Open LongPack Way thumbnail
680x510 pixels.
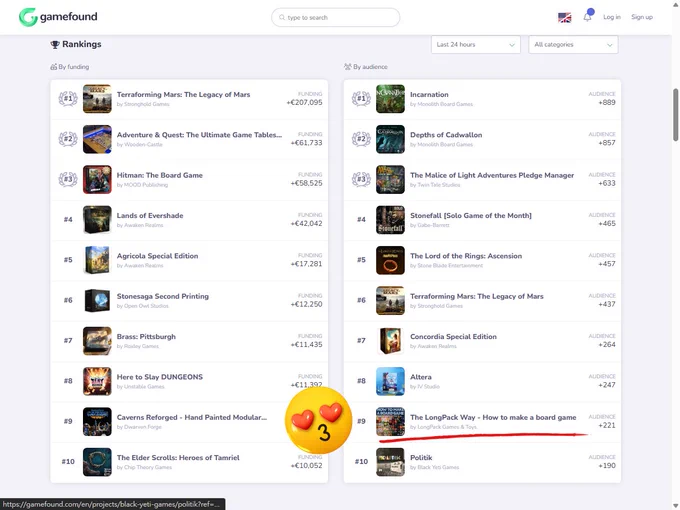(x=390, y=422)
